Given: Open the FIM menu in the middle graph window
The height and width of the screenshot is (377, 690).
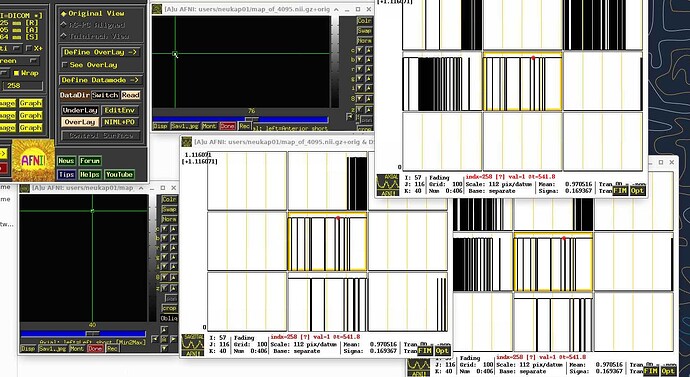Looking at the screenshot, I should [x=425, y=351].
